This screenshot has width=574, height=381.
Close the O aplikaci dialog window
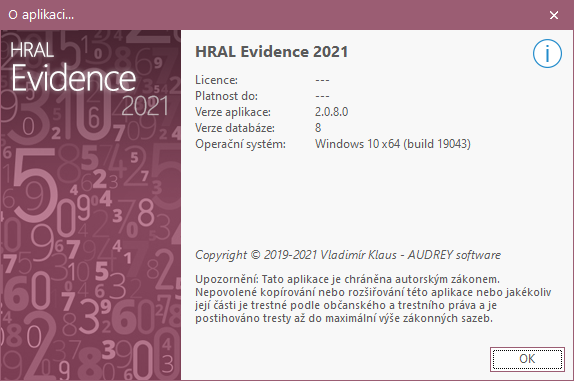pyautogui.click(x=554, y=15)
